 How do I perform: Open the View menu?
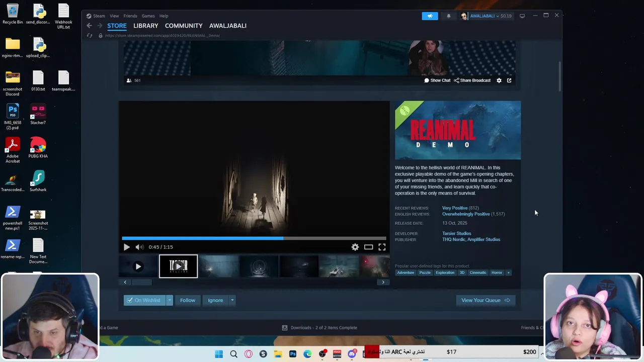114,16
